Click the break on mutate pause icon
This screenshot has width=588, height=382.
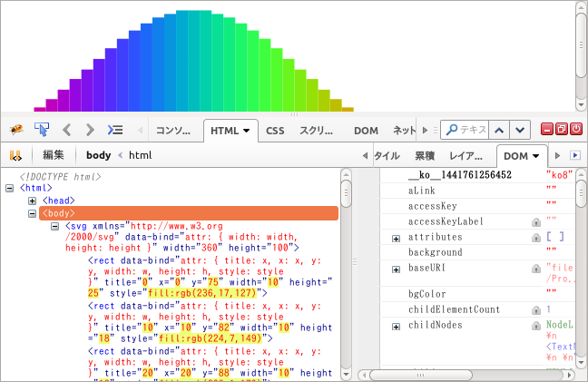(x=15, y=155)
